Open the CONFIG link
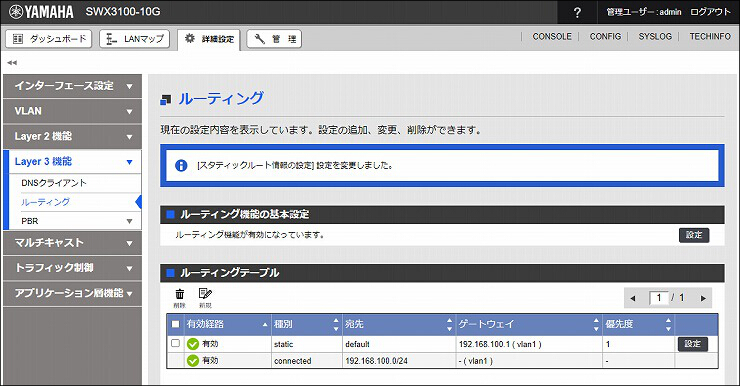Viewport: 740px width, 386px height. [605, 36]
